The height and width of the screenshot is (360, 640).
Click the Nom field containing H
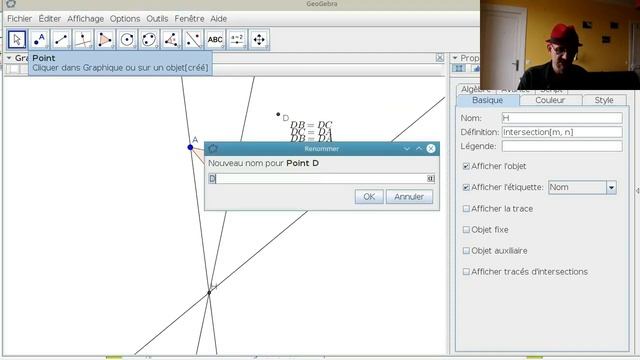click(x=562, y=118)
